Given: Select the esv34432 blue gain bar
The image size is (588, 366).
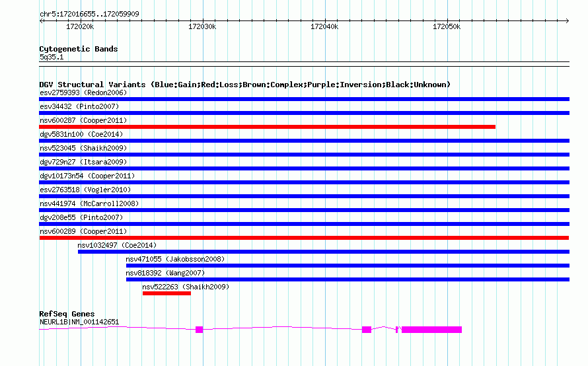Looking at the screenshot, I should [x=304, y=113].
